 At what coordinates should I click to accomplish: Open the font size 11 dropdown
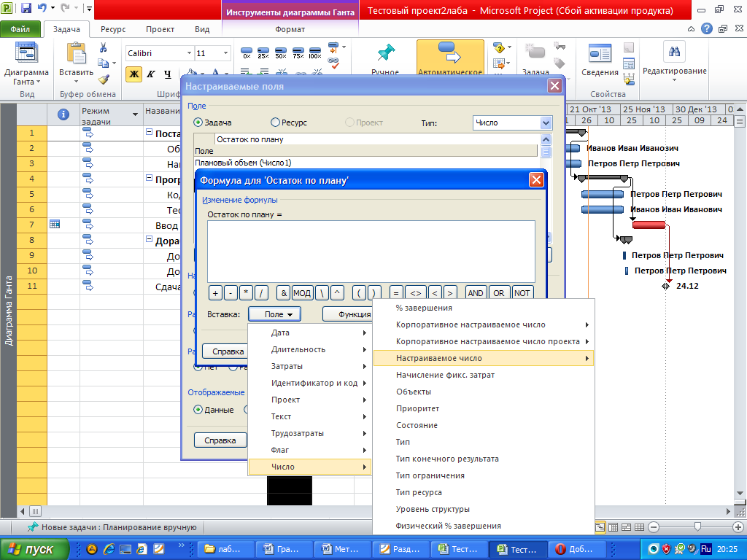tap(226, 52)
